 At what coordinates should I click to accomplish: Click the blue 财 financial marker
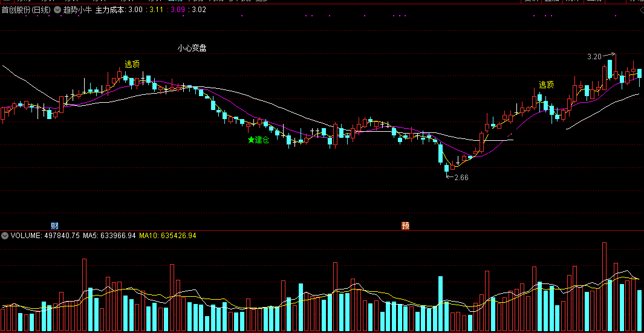tap(54, 225)
